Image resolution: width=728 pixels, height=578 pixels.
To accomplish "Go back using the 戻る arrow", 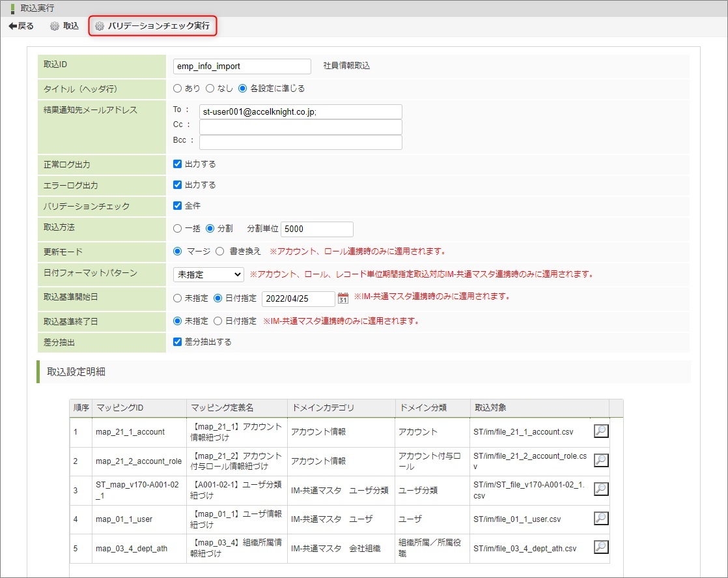I will (x=21, y=26).
